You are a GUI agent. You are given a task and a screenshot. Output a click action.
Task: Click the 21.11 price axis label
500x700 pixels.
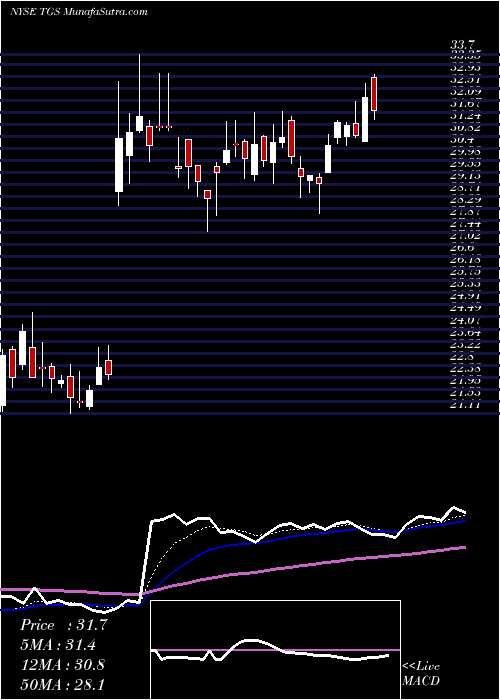point(465,405)
